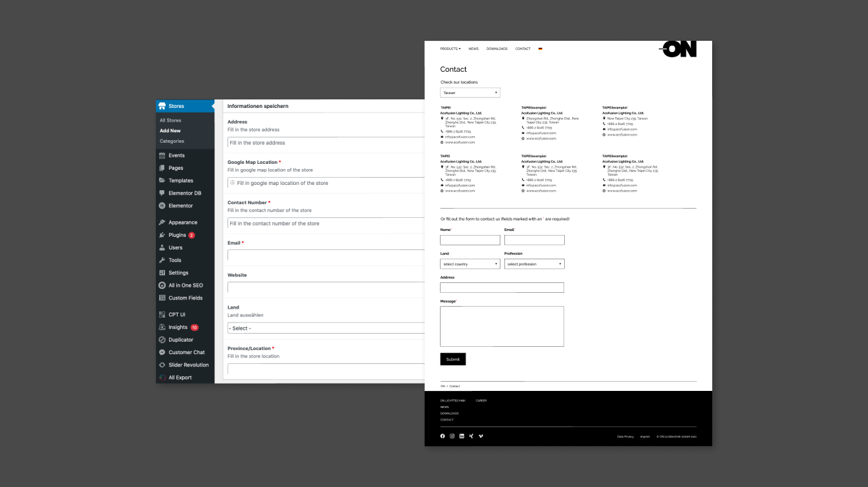The width and height of the screenshot is (868, 487).
Task: Switch language via the German flag icon
Action: [x=540, y=49]
